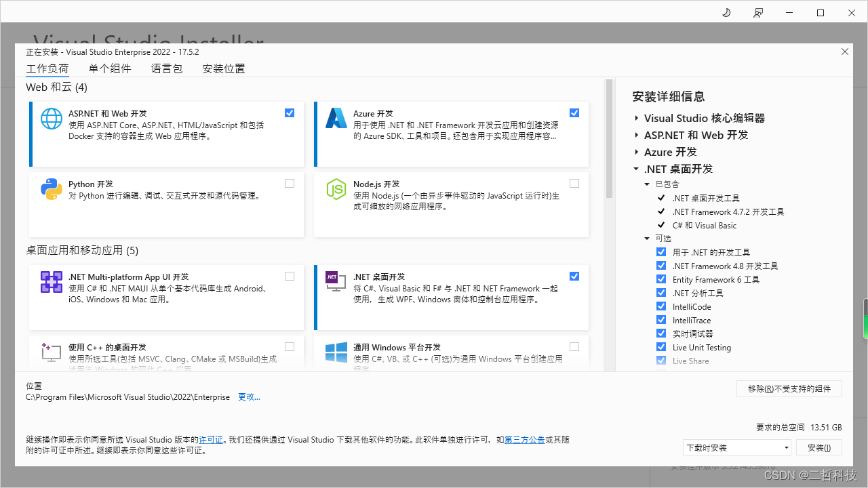868x488 pixels.
Task: Switch to the 工作负荷 tab
Action: coord(47,68)
